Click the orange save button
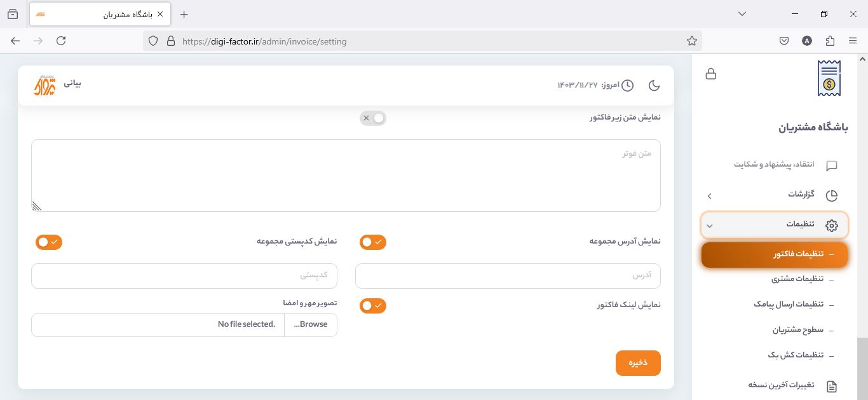The width and height of the screenshot is (868, 400). coord(638,363)
